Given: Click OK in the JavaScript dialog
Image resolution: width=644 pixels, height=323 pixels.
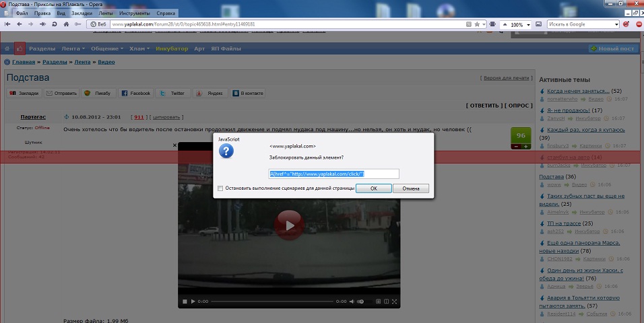Looking at the screenshot, I should 373,188.
